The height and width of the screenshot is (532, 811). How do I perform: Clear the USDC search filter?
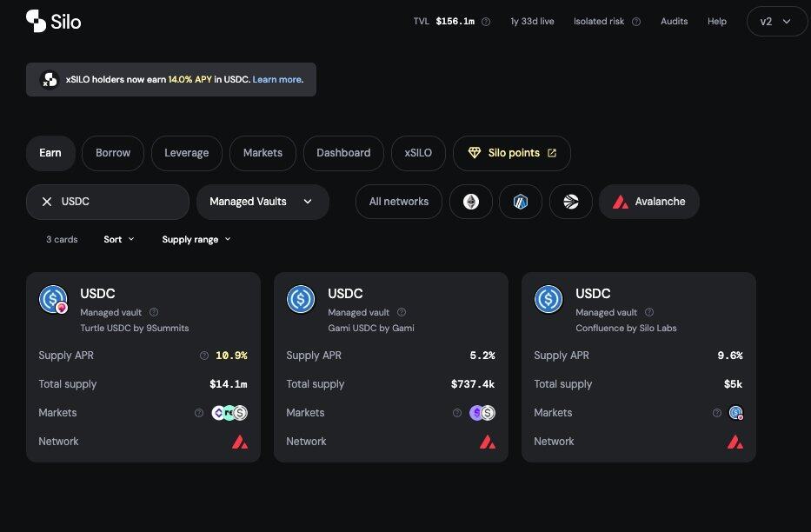click(47, 202)
